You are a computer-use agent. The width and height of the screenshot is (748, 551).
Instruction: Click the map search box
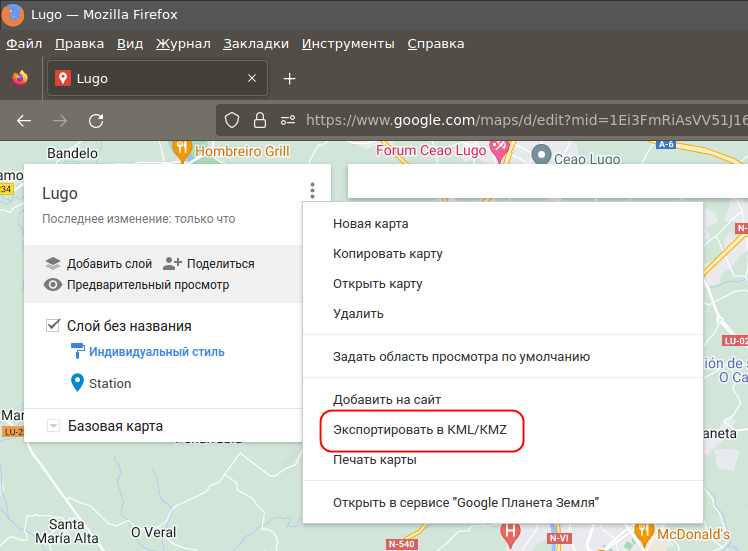click(548, 181)
